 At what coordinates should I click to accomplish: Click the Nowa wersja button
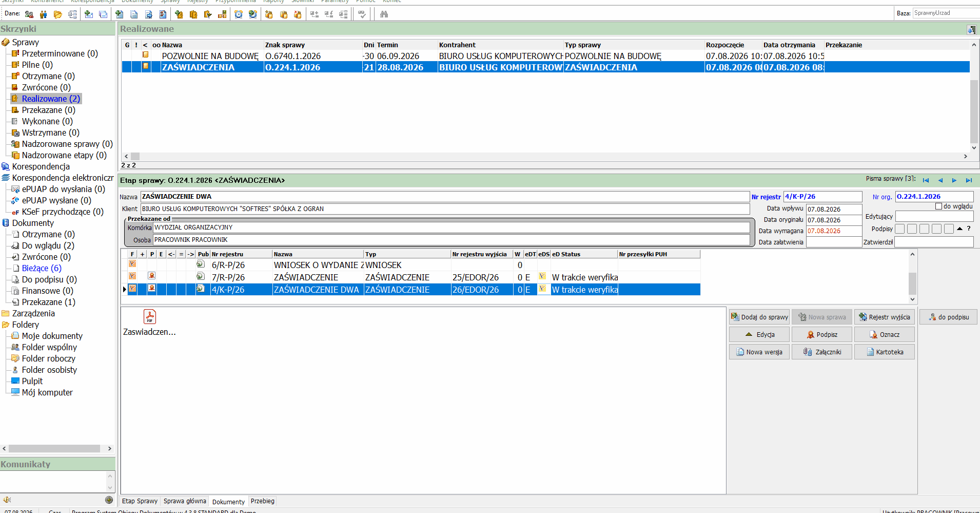click(759, 352)
